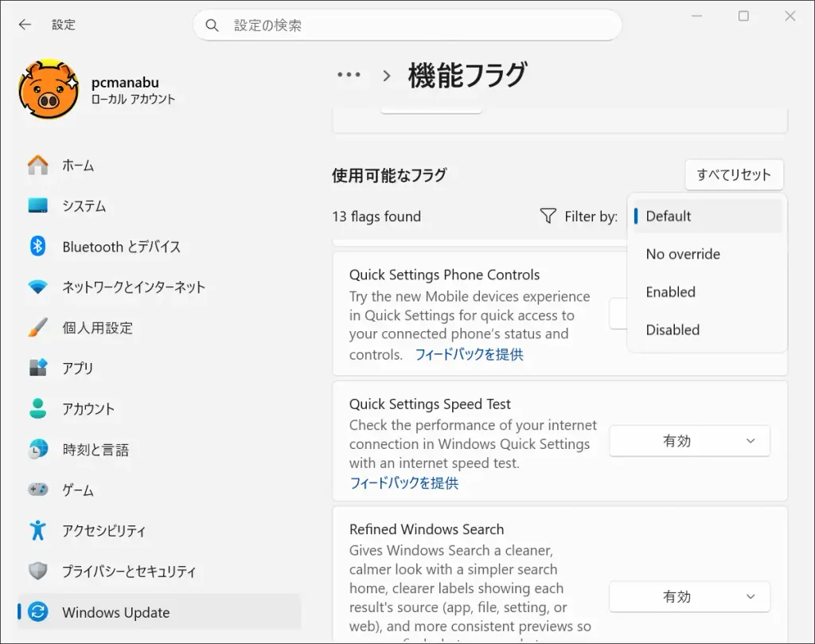Open ホーム in the sidebar
This screenshot has width=815, height=644.
click(x=159, y=166)
